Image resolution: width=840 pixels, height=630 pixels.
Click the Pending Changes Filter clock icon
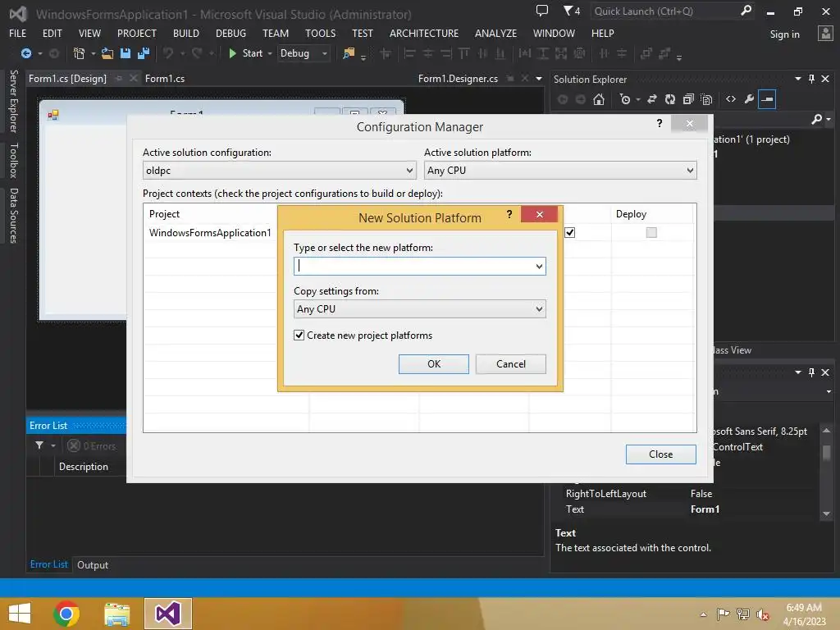624,99
